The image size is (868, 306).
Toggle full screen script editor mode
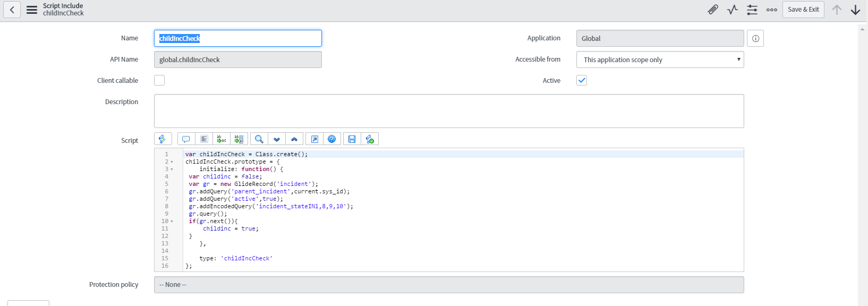point(314,139)
